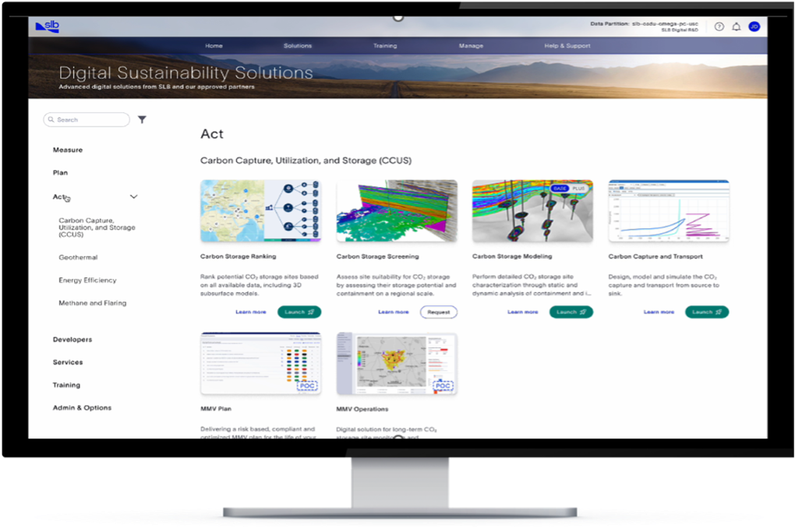
Task: Click the POC badge on MMV Operations
Action: pos(443,386)
